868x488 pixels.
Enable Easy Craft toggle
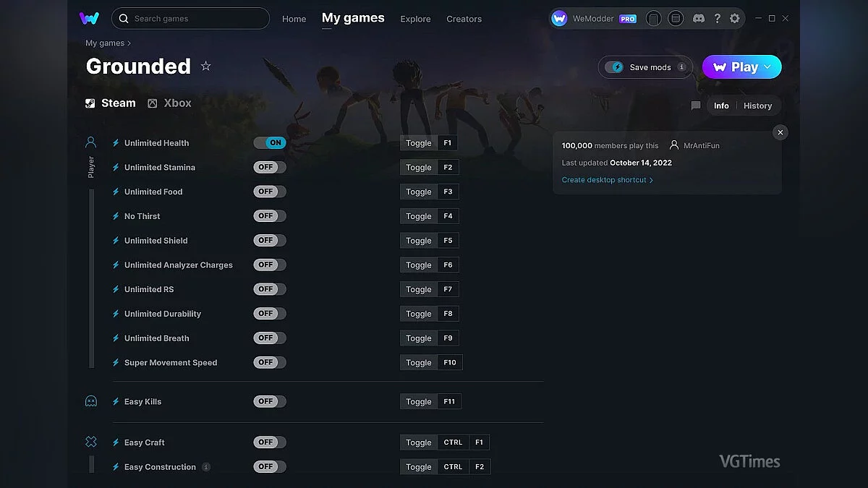[x=270, y=442]
